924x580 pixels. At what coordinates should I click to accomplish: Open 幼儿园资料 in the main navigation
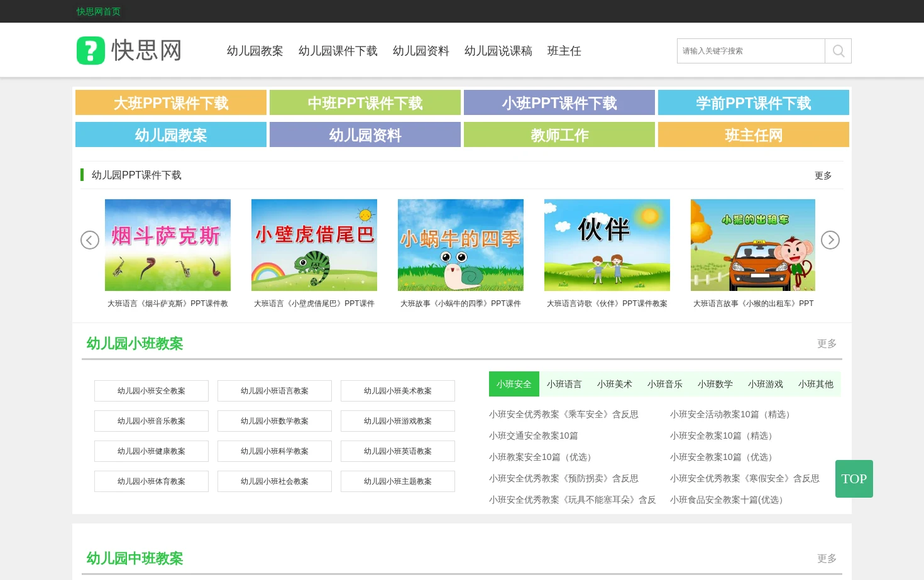click(x=421, y=51)
